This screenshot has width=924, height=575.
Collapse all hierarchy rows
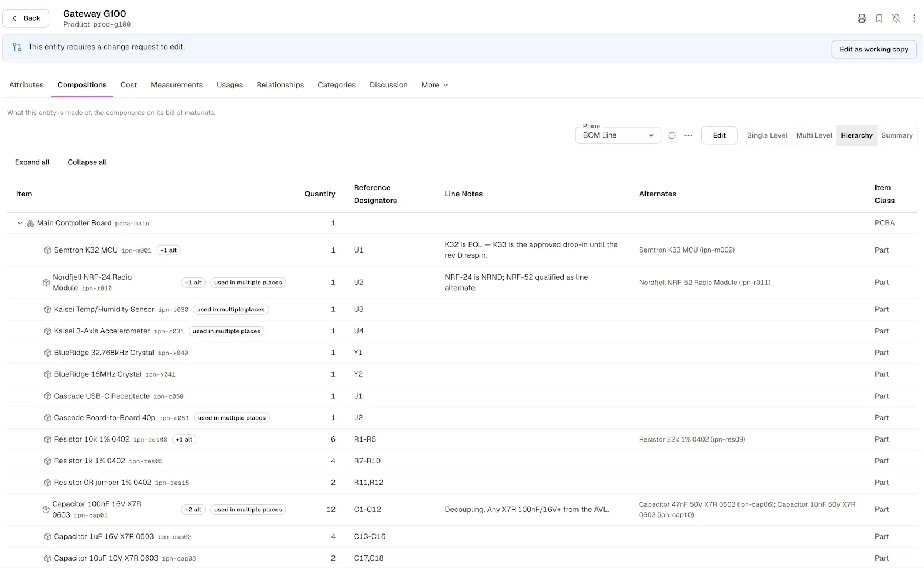[87, 162]
